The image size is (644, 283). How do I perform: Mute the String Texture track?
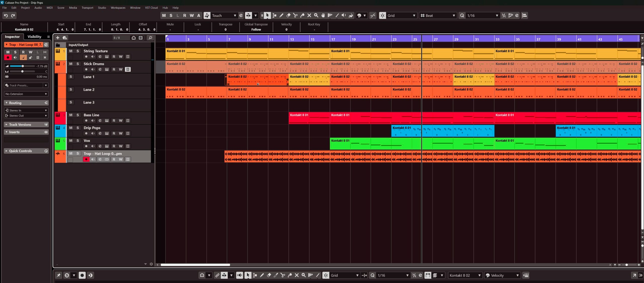(x=71, y=51)
